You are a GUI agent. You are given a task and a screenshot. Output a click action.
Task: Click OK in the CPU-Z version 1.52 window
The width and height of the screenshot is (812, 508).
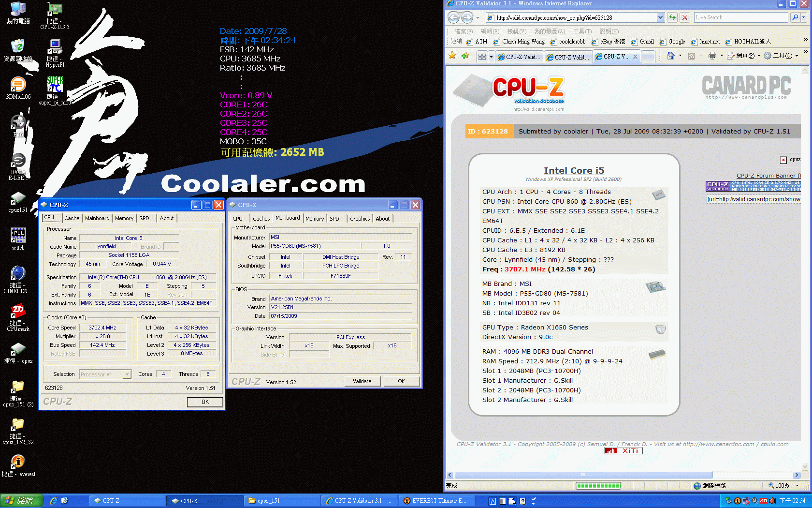click(401, 381)
